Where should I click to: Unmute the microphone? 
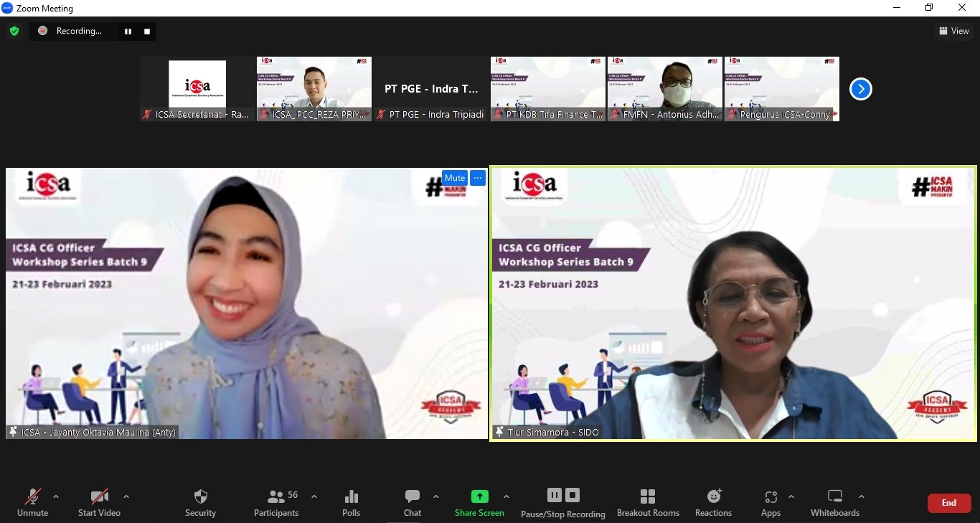pyautogui.click(x=33, y=496)
